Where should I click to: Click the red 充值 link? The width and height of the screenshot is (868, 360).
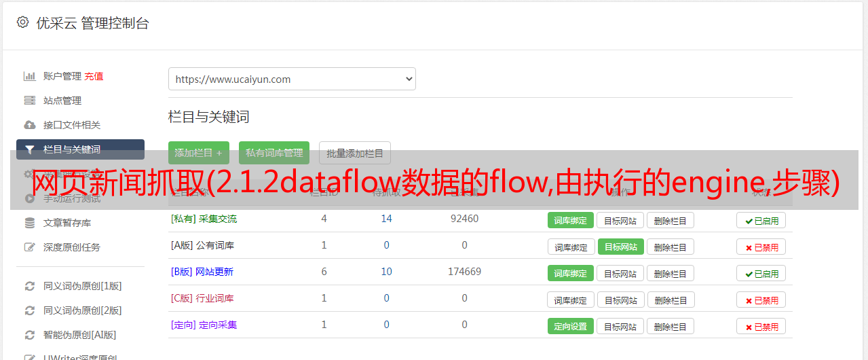tap(94, 76)
